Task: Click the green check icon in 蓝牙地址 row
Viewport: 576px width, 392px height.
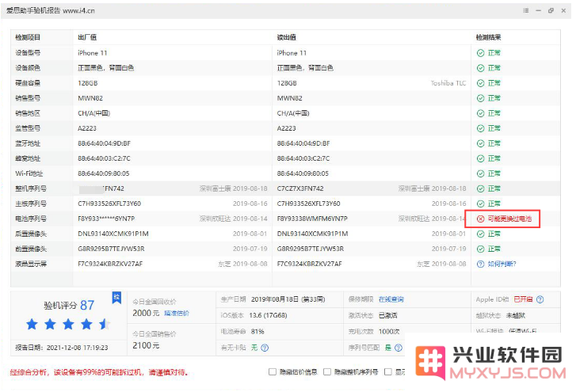Action: 480,143
